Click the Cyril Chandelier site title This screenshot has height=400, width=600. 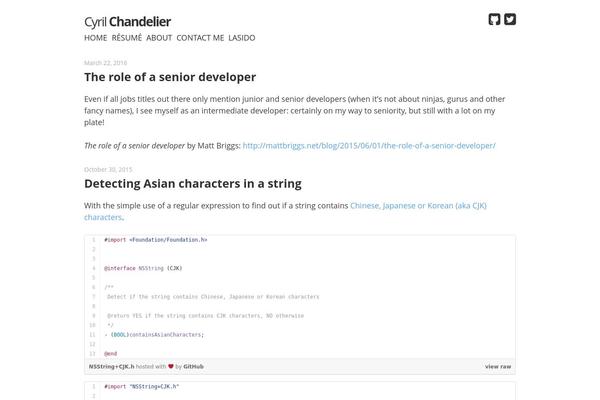(127, 22)
